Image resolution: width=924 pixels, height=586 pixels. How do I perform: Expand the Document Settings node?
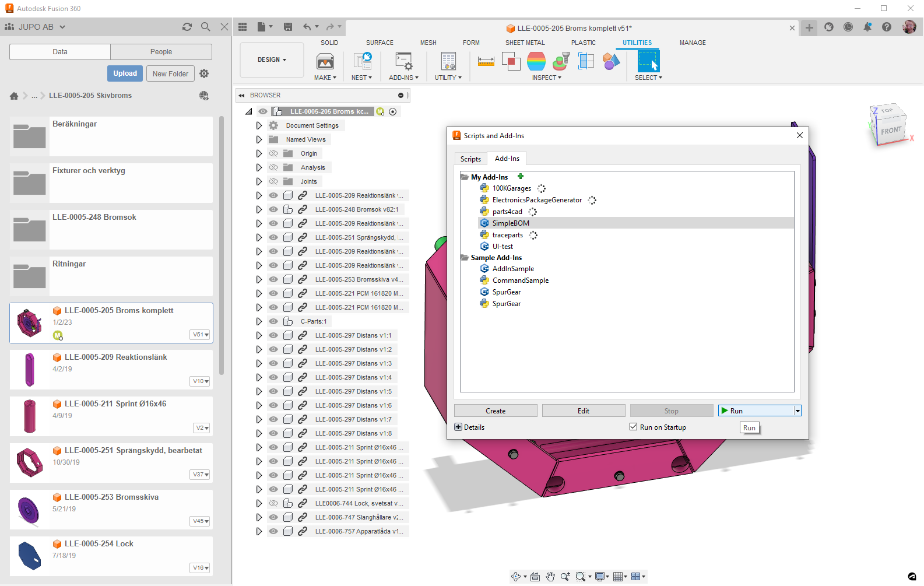(259, 125)
